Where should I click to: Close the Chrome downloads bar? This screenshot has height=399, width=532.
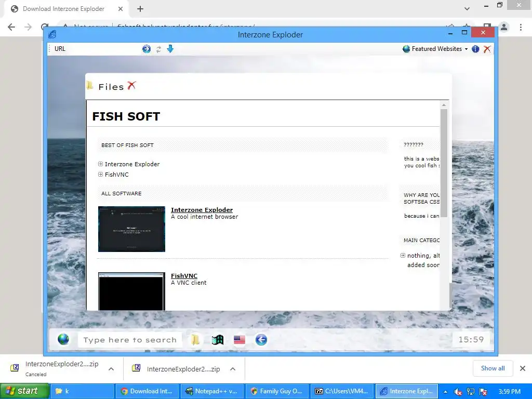click(x=523, y=368)
